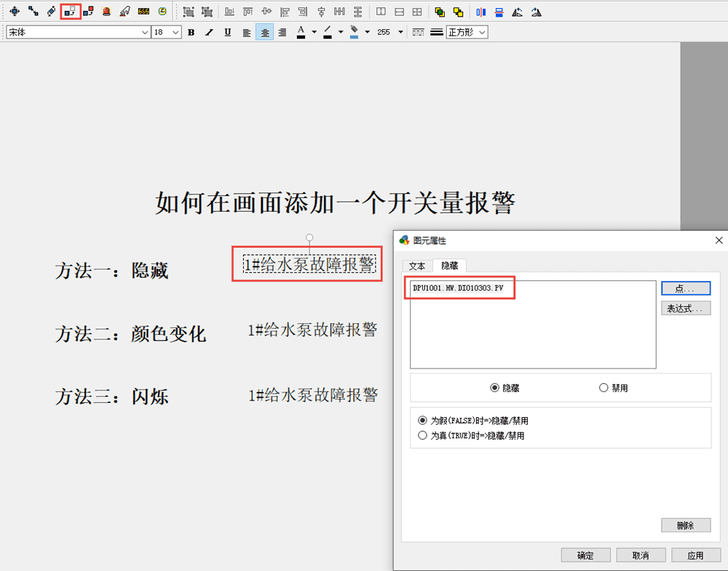Click the 应用 button
728x571 pixels.
(x=696, y=555)
